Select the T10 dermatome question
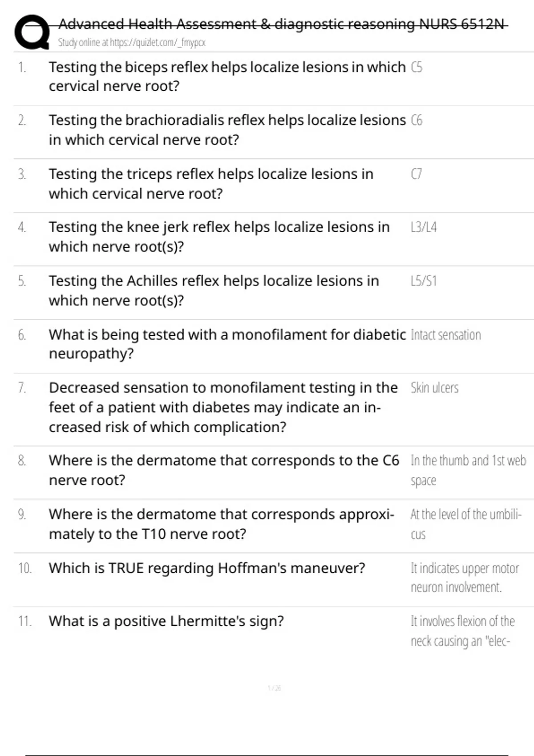Viewport: 534px width, 756px height. tap(221, 524)
